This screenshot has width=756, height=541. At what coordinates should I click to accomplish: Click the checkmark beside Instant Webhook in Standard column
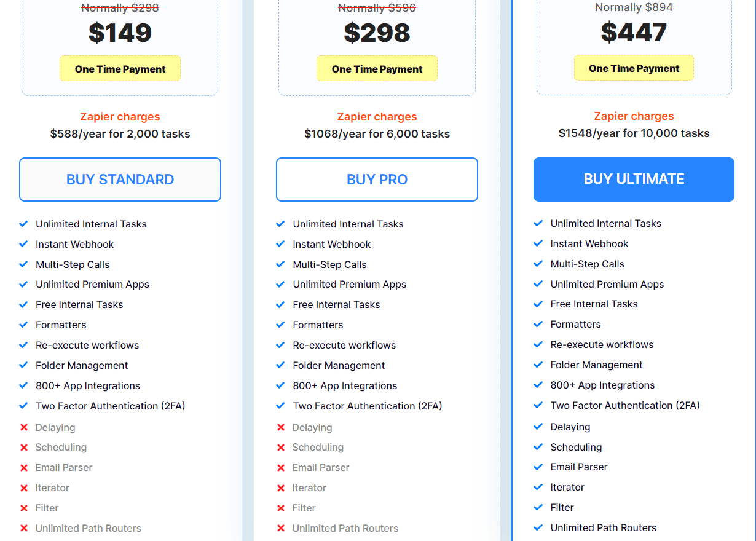[23, 244]
